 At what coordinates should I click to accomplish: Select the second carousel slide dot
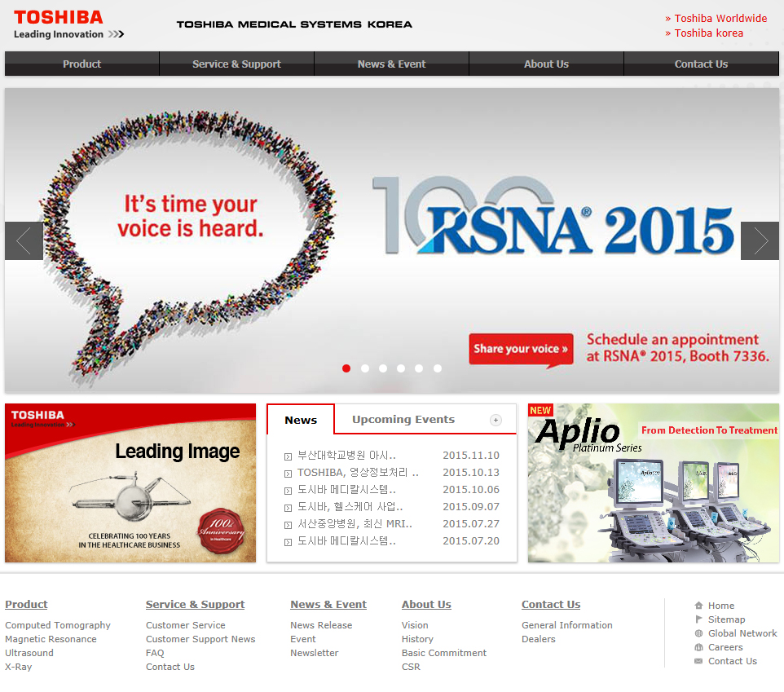click(365, 368)
